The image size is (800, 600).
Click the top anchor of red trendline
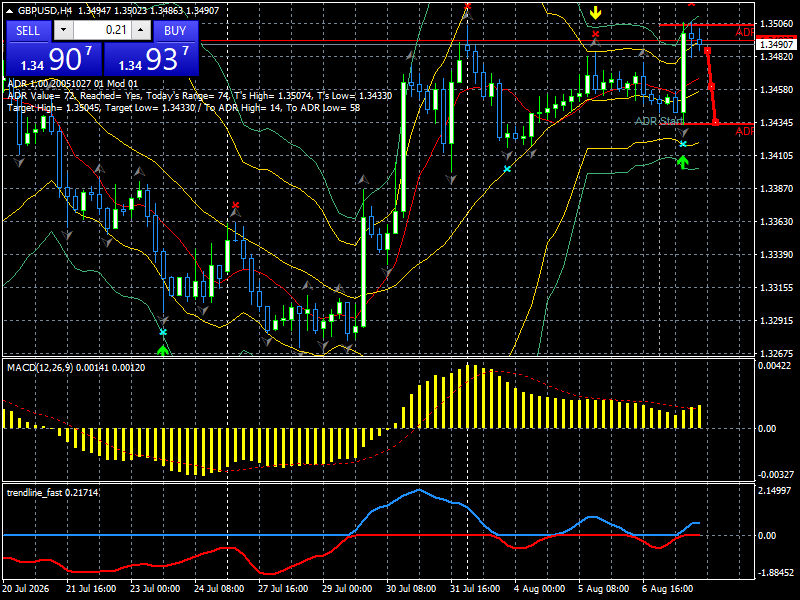pyautogui.click(x=707, y=50)
